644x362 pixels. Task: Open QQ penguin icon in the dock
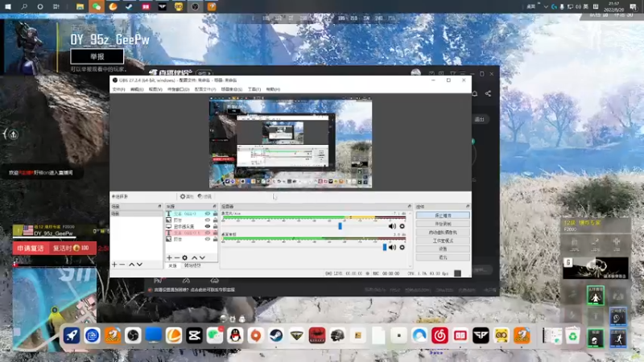point(235,335)
